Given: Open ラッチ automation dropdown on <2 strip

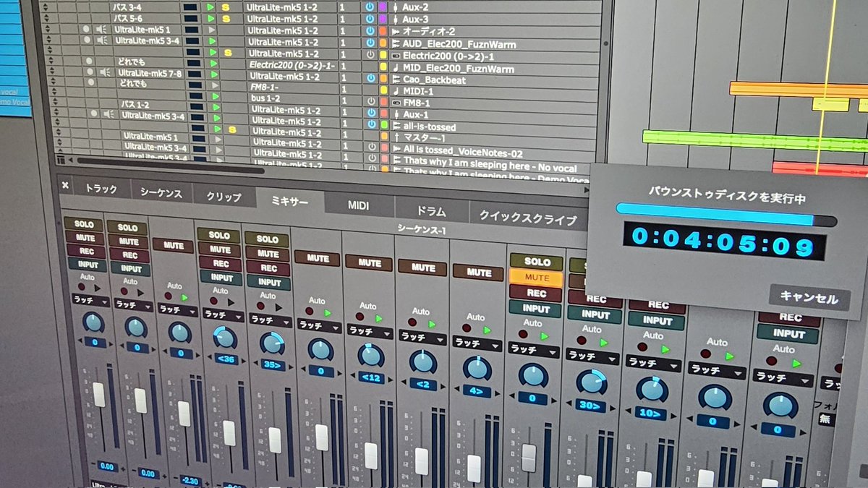Looking at the screenshot, I should tap(424, 336).
